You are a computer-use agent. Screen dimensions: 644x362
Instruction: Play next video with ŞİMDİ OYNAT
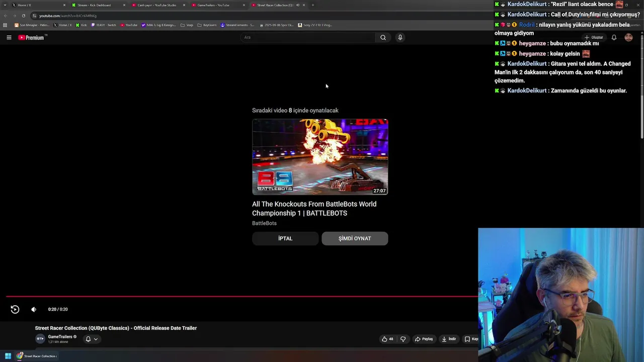355,238
